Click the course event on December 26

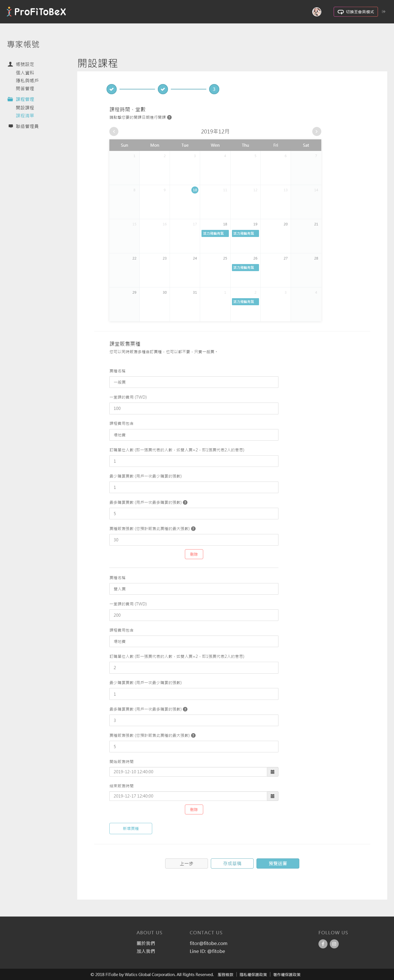[245, 267]
